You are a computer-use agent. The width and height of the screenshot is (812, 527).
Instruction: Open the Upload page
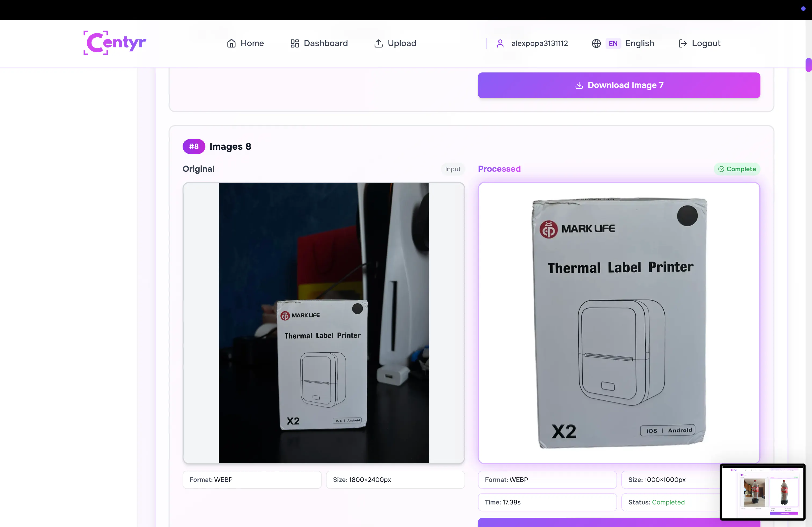coord(395,43)
